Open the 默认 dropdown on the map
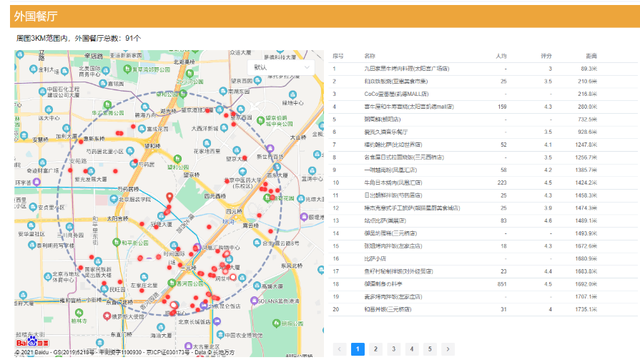Image resolution: width=640 pixels, height=360 pixels. point(281,67)
